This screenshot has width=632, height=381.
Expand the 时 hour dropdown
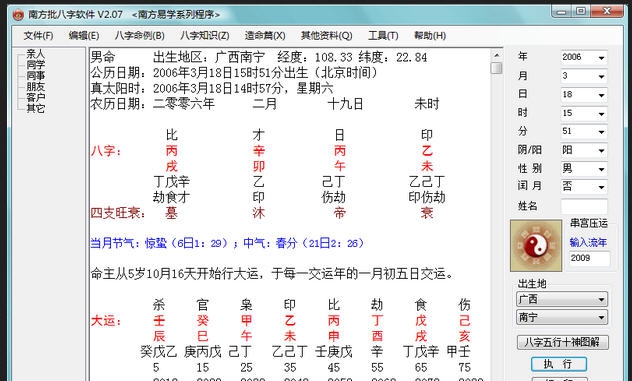pos(601,114)
